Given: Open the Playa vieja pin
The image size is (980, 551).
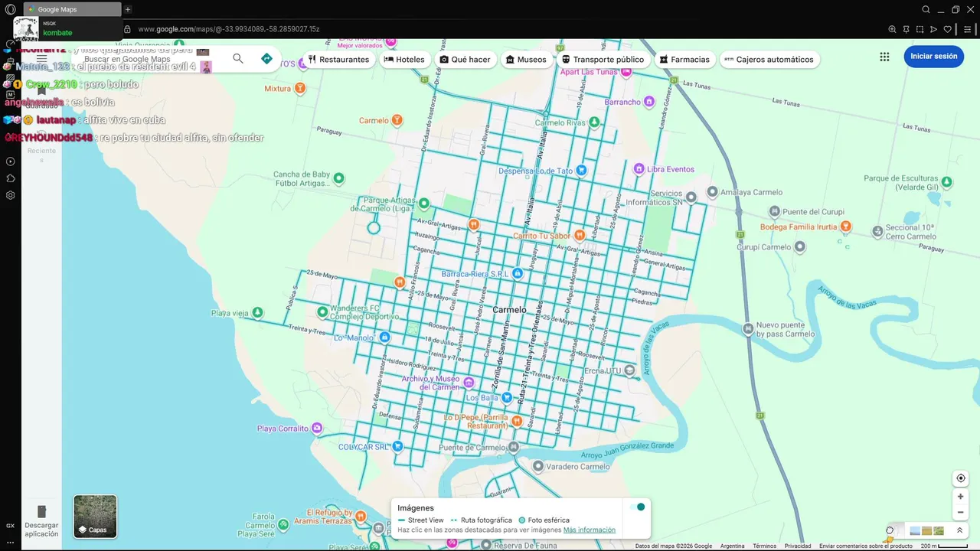Looking at the screenshot, I should 258,313.
